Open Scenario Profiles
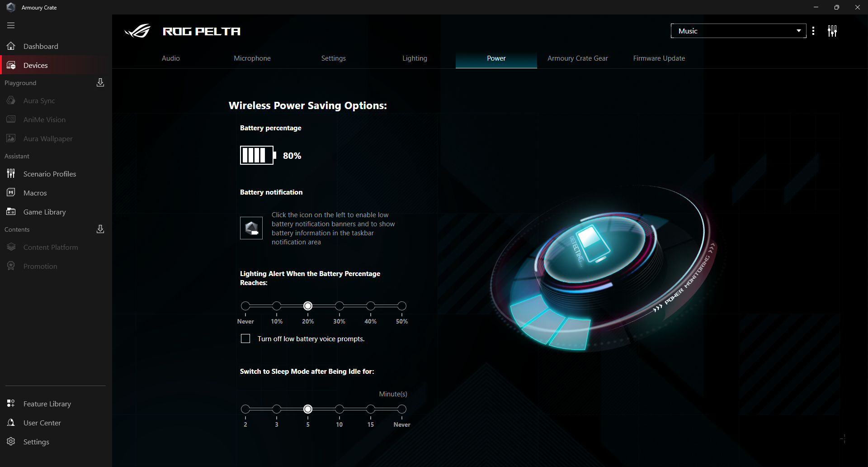Viewport: 868px width, 467px height. [56, 174]
